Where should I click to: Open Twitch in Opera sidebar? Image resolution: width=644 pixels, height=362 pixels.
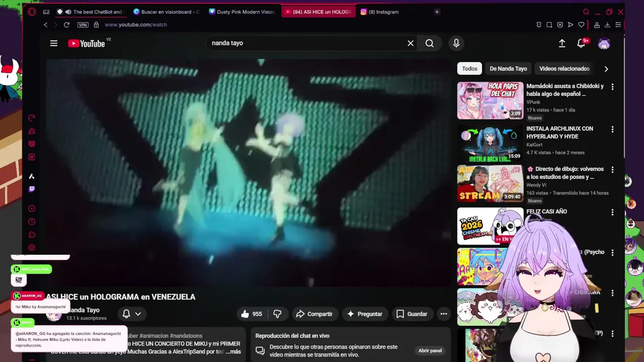point(32,189)
